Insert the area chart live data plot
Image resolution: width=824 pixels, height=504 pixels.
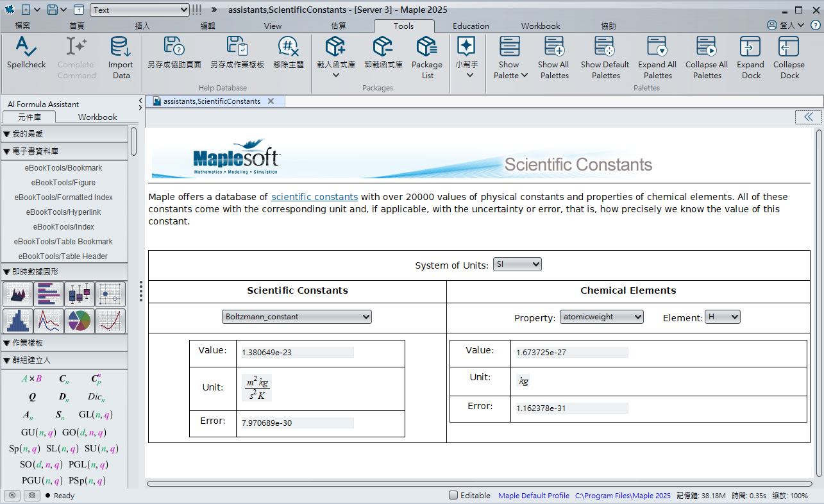pos(18,294)
